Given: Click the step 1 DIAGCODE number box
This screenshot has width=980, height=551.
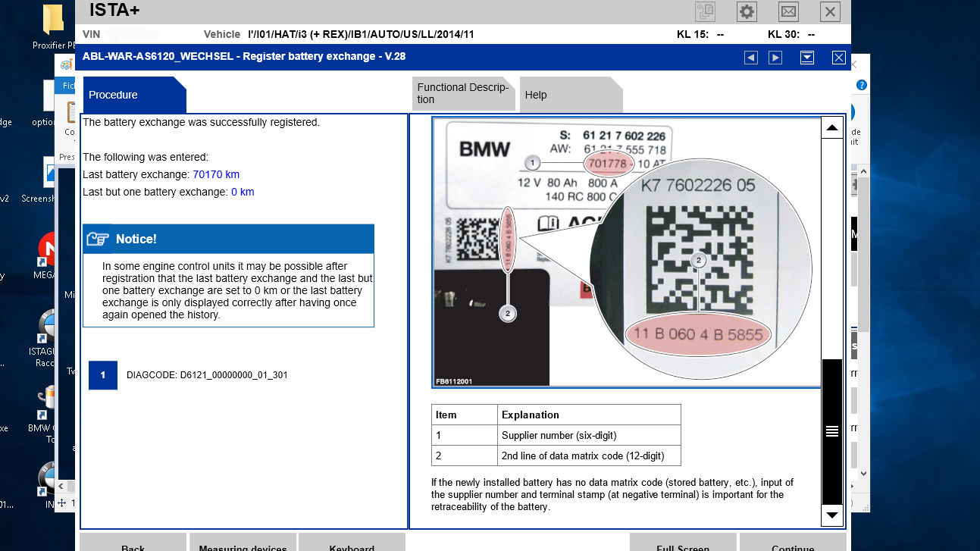Looking at the screenshot, I should [103, 374].
